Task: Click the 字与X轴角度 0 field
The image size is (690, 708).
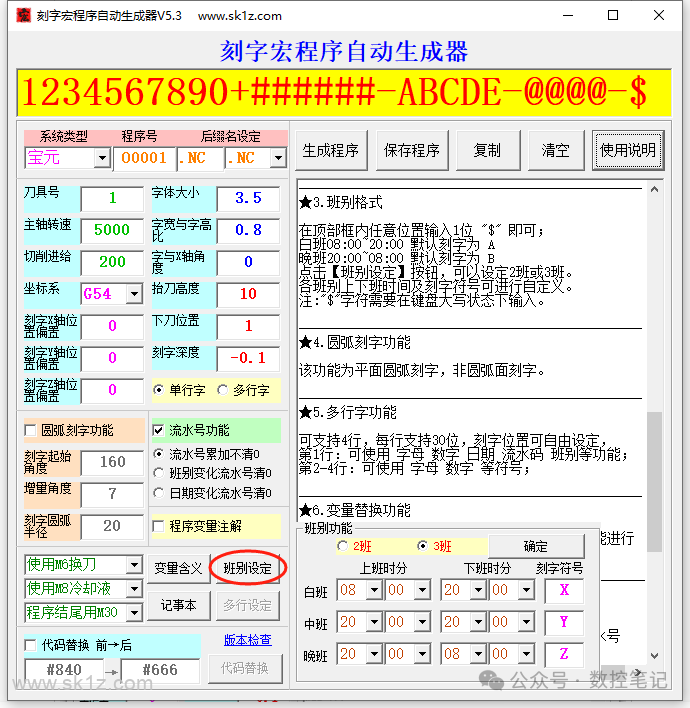Action: click(248, 262)
